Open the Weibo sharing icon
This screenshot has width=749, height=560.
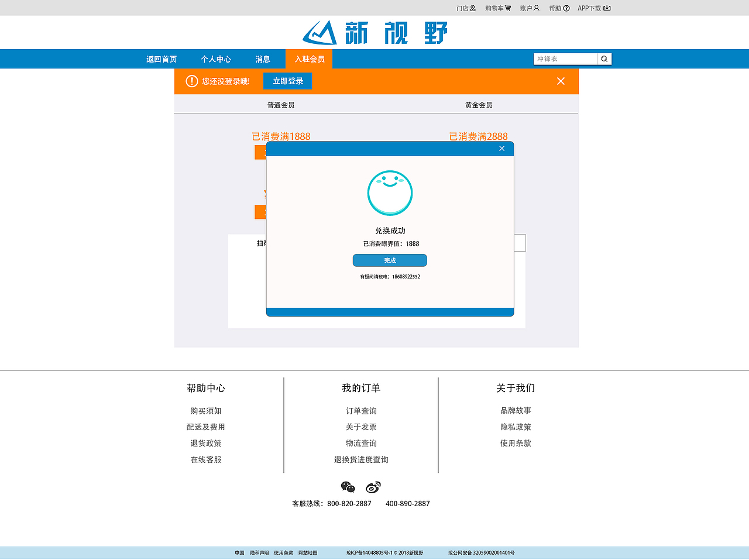tap(373, 486)
